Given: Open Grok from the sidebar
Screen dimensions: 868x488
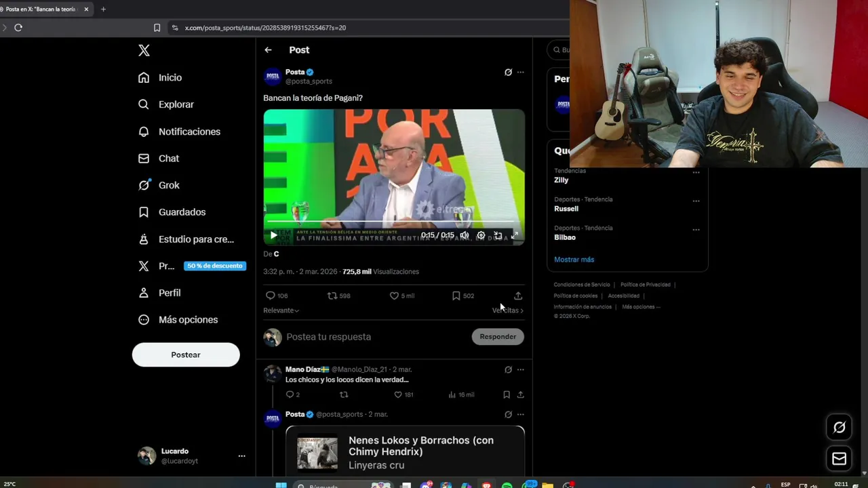Looking at the screenshot, I should coord(159,185).
